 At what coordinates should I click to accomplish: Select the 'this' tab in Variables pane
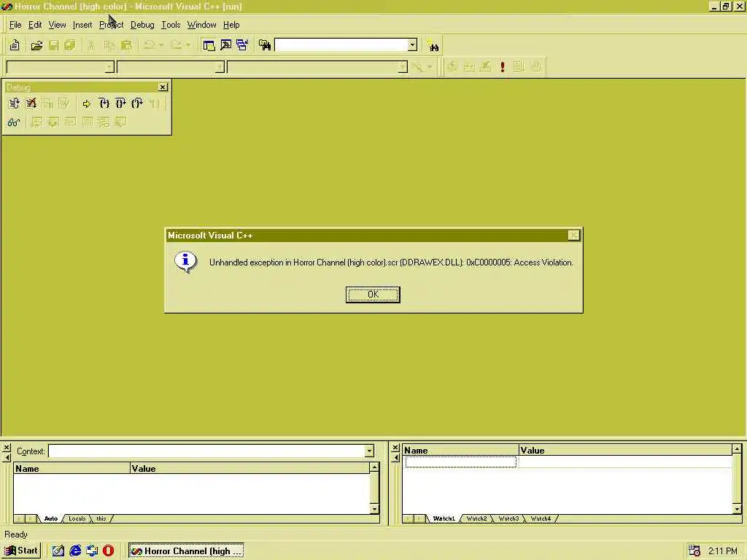click(x=101, y=518)
